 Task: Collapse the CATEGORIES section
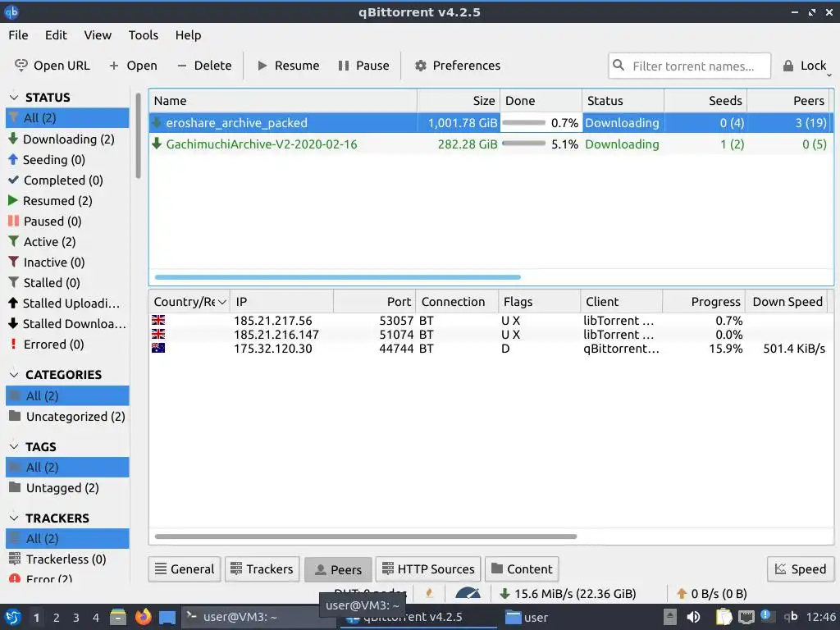(x=15, y=374)
